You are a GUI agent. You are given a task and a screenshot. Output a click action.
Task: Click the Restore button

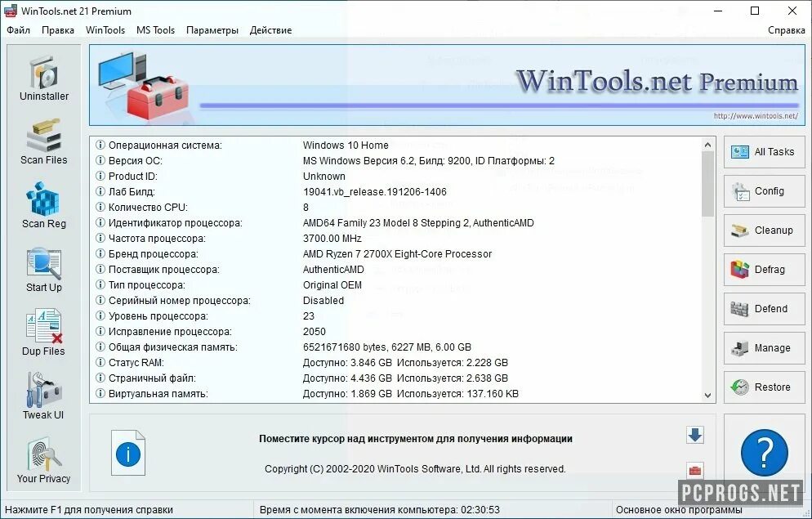[764, 387]
